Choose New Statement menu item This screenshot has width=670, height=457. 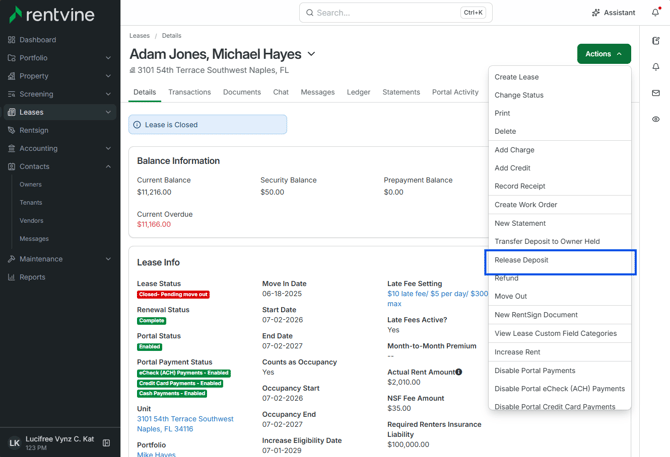point(560,223)
